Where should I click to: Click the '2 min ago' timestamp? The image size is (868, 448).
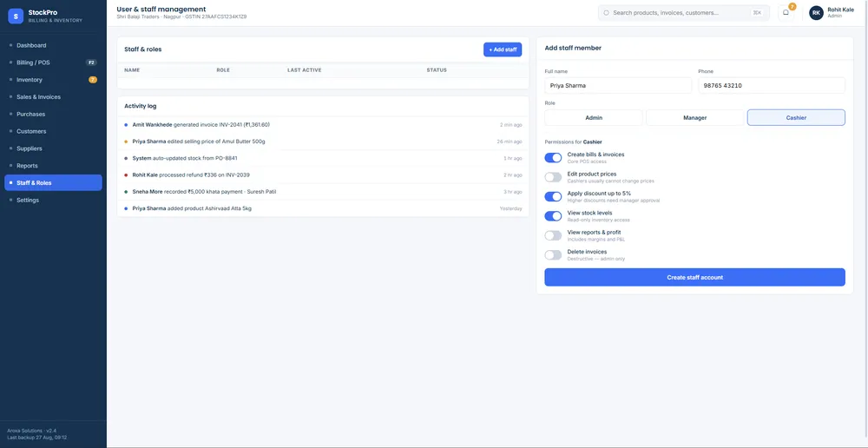coord(510,125)
